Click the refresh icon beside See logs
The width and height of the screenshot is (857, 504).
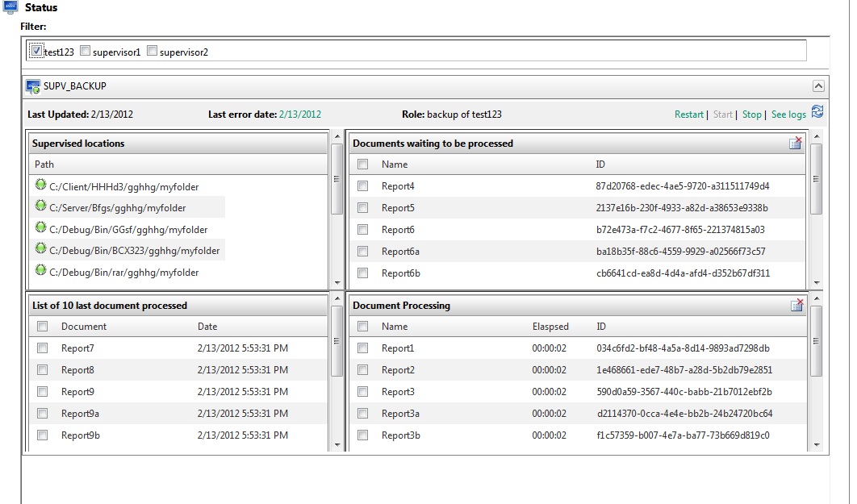point(817,111)
